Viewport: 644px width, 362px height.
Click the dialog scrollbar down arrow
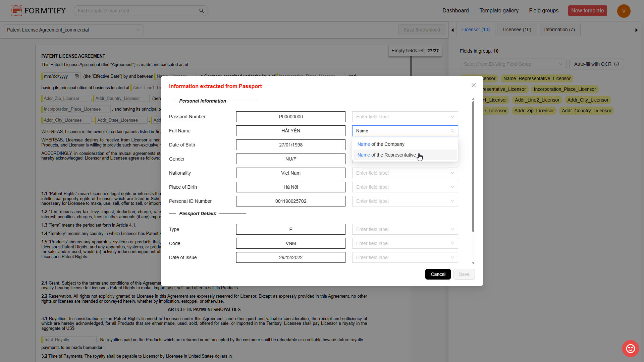pos(473,263)
